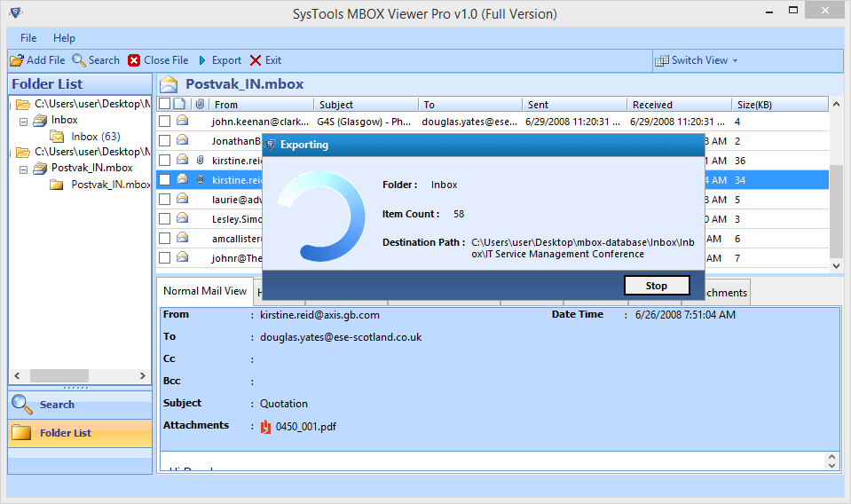Click envelope icon in laurie@adv row
This screenshot has width=851, height=504.
coord(183,199)
